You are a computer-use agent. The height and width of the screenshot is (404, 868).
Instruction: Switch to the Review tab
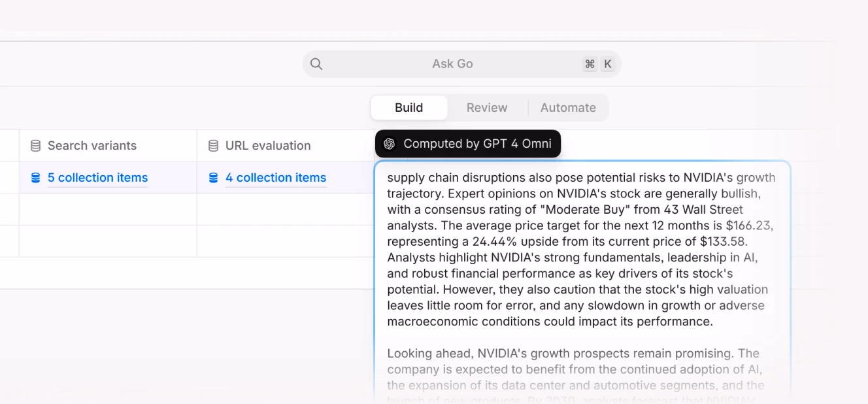pyautogui.click(x=487, y=108)
